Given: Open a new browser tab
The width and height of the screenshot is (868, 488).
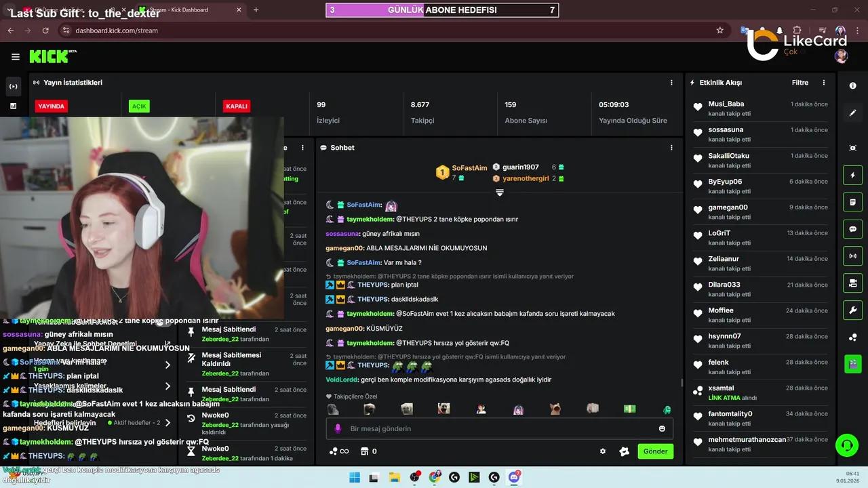Looking at the screenshot, I should click(256, 10).
